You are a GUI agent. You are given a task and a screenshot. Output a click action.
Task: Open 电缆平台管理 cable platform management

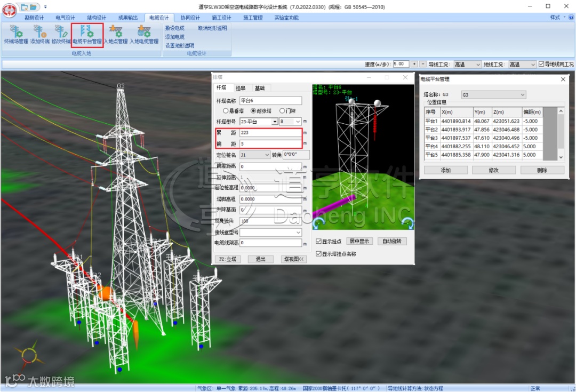point(87,34)
